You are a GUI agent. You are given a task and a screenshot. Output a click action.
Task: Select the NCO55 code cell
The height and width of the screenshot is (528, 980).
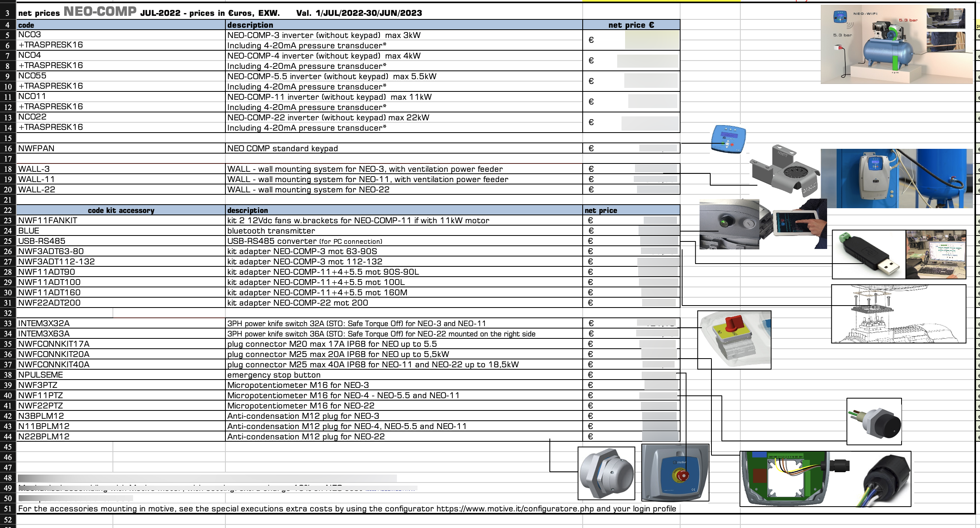(x=121, y=76)
